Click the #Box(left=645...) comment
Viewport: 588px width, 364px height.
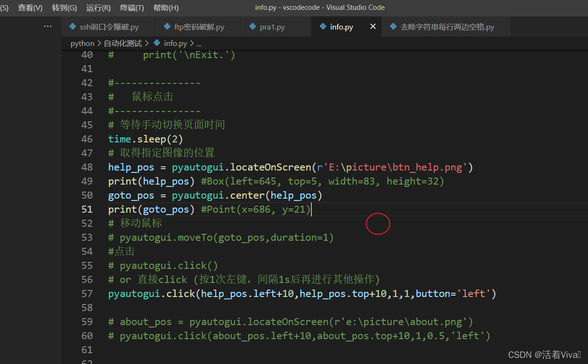pos(323,181)
